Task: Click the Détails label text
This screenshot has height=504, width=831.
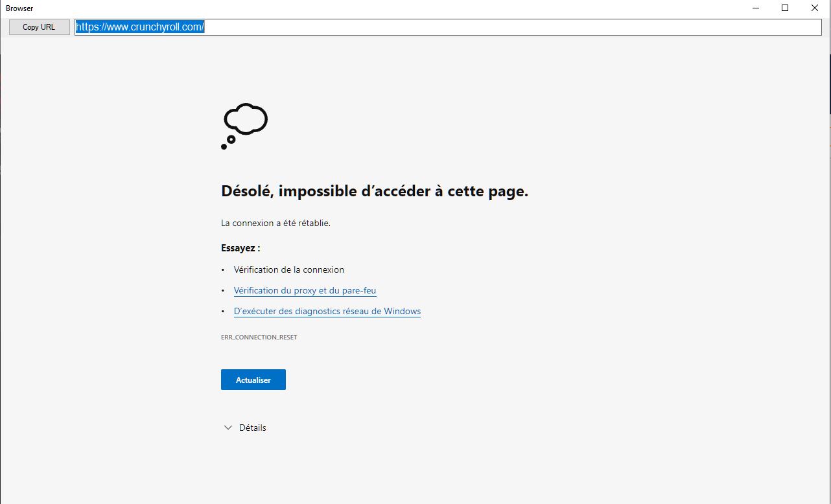Action: [252, 428]
